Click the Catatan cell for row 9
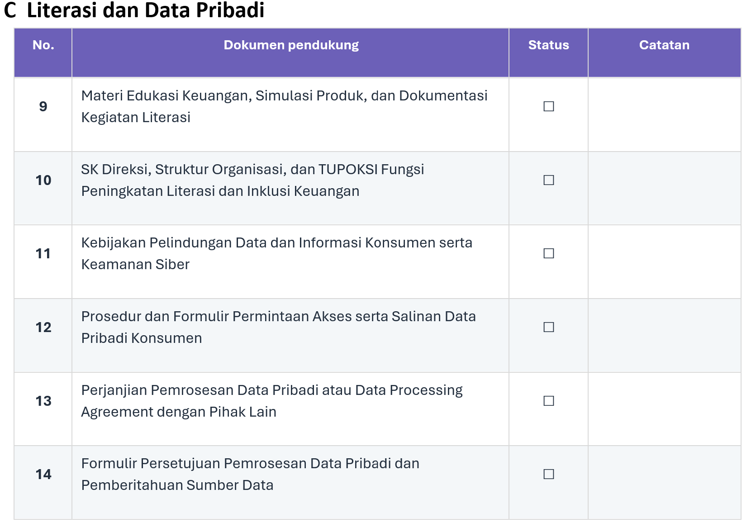Image resolution: width=756 pixels, height=532 pixels. pyautogui.click(x=664, y=114)
